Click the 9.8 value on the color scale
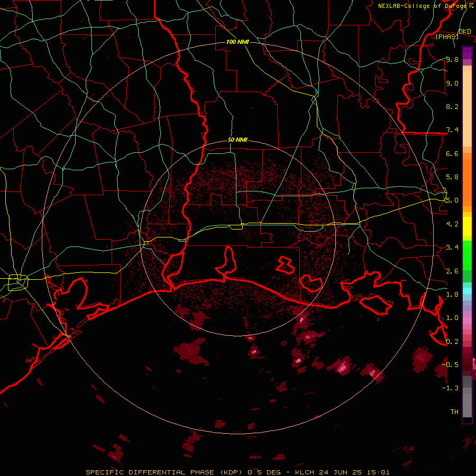Image resolution: width=476 pixels, height=476 pixels. click(x=452, y=60)
